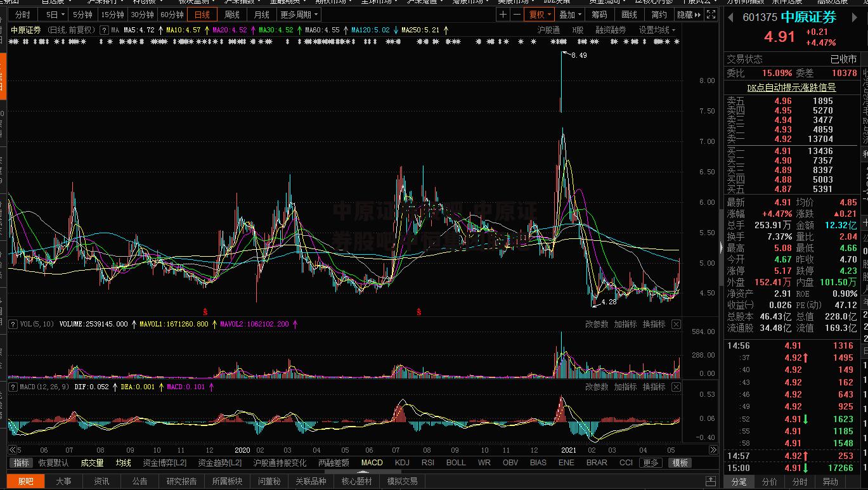Image resolution: width=868 pixels, height=490 pixels.
Task: Select 15分钟 period
Action: (113, 15)
